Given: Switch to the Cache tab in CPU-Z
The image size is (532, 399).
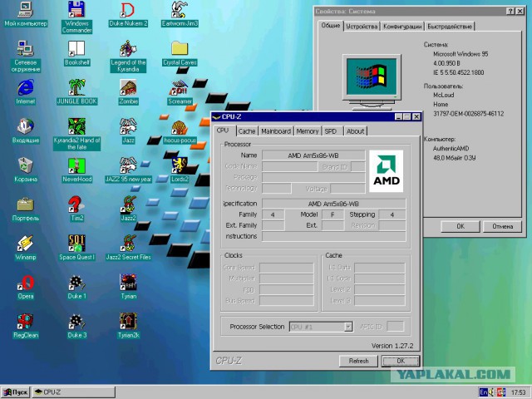Looking at the screenshot, I should tap(247, 131).
